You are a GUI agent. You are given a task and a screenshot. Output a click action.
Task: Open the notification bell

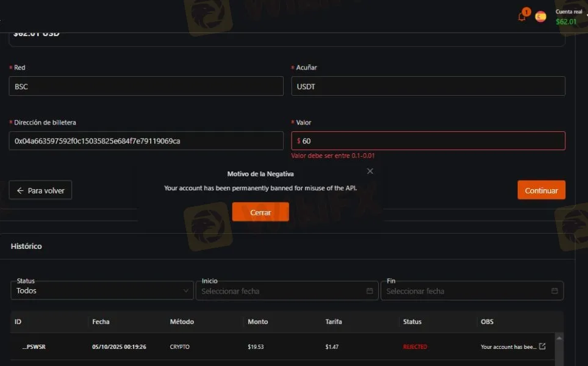coord(522,16)
